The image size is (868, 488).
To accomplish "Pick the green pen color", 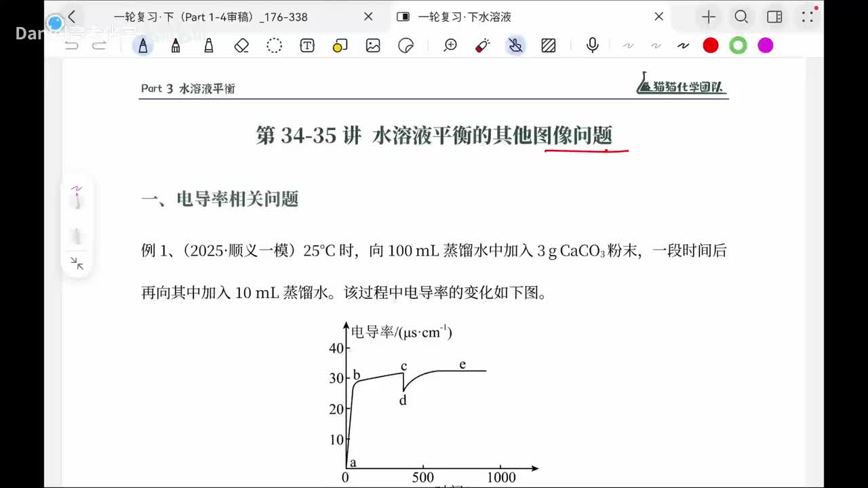I will pyautogui.click(x=738, y=45).
